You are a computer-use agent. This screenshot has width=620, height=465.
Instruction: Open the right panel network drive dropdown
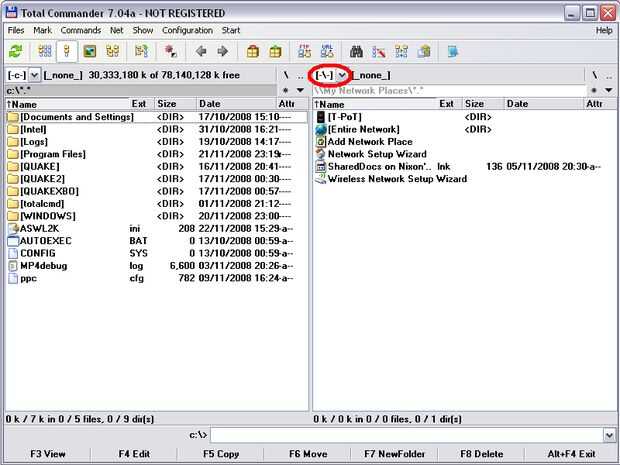342,75
